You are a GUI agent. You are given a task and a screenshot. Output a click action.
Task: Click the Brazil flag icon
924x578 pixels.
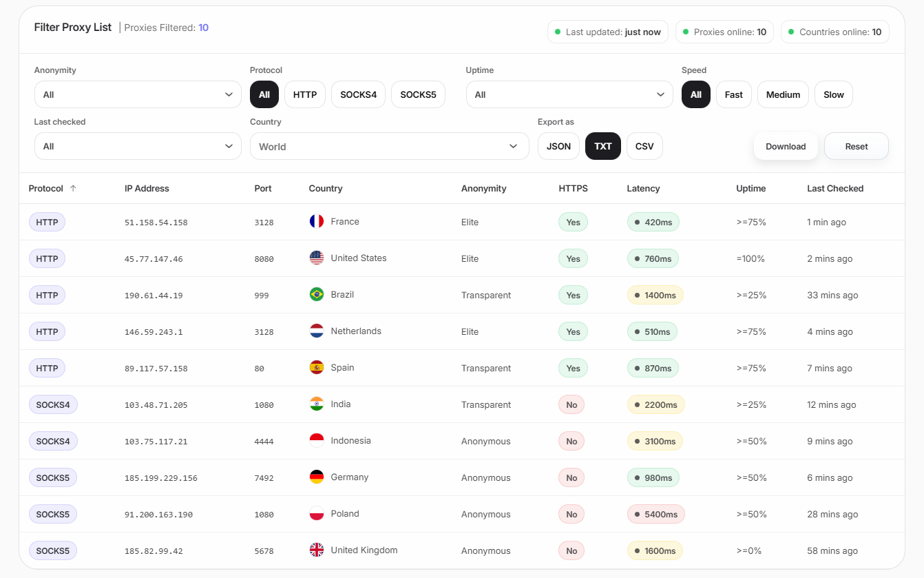click(x=317, y=294)
